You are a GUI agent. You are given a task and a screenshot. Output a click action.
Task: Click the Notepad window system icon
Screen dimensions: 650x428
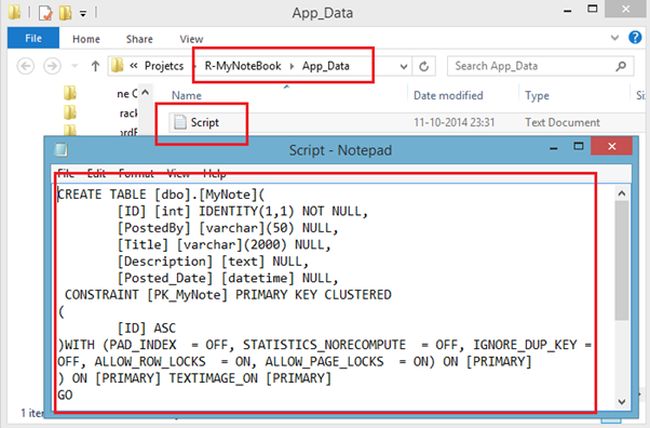click(x=61, y=150)
